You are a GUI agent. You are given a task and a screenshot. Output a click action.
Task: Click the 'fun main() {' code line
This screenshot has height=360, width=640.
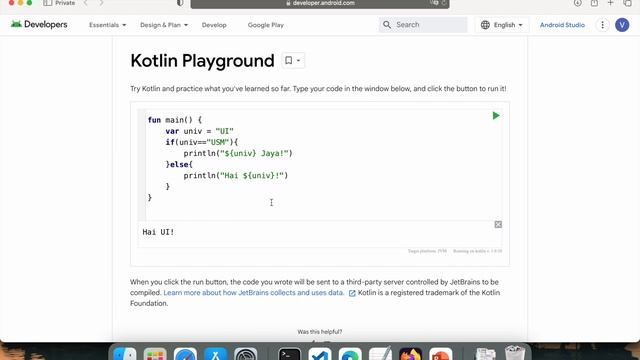175,120
